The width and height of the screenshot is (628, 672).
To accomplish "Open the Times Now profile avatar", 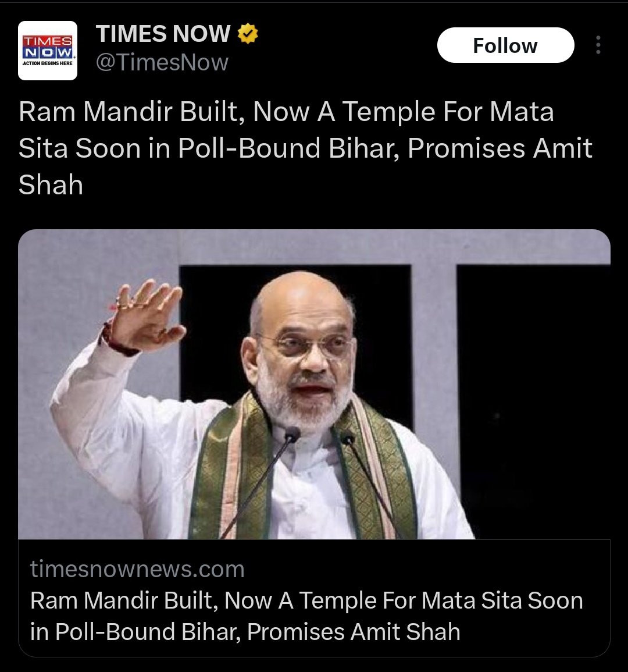I will pyautogui.click(x=48, y=51).
